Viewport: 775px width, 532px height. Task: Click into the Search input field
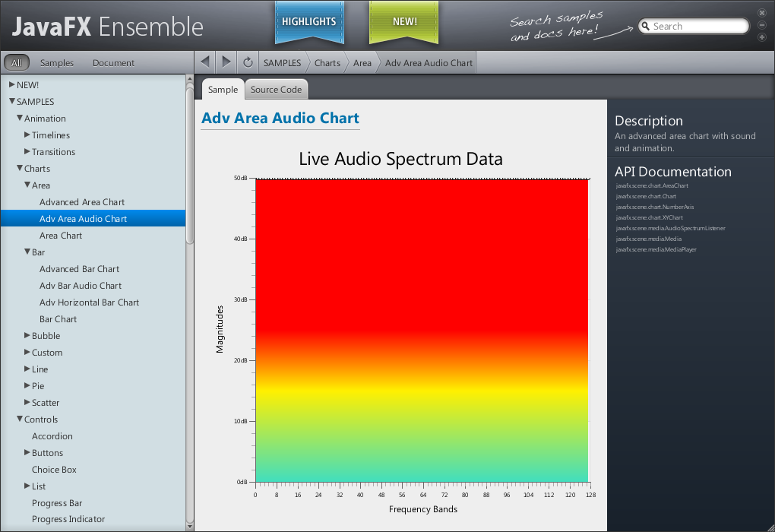click(x=697, y=27)
